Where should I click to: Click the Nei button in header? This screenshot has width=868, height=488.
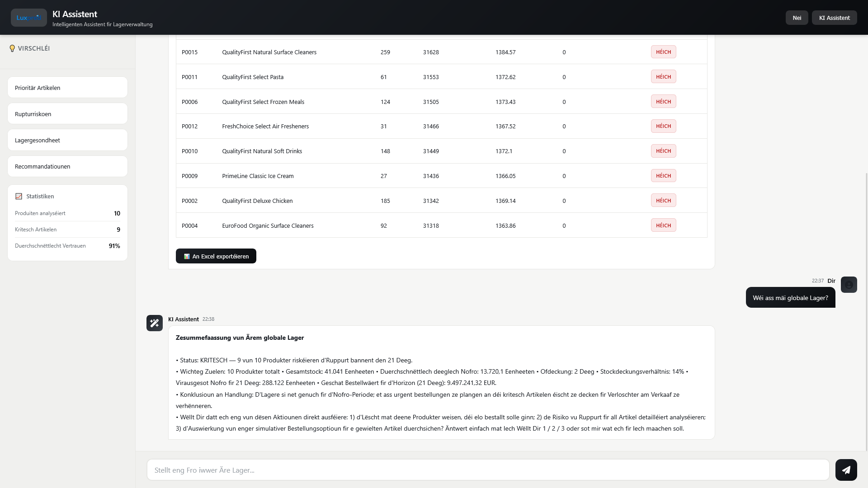797,18
